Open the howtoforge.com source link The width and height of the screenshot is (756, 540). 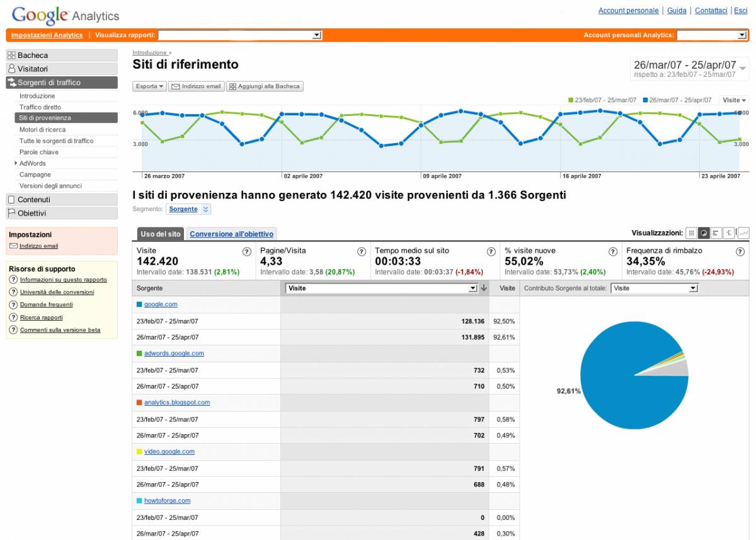(x=168, y=501)
